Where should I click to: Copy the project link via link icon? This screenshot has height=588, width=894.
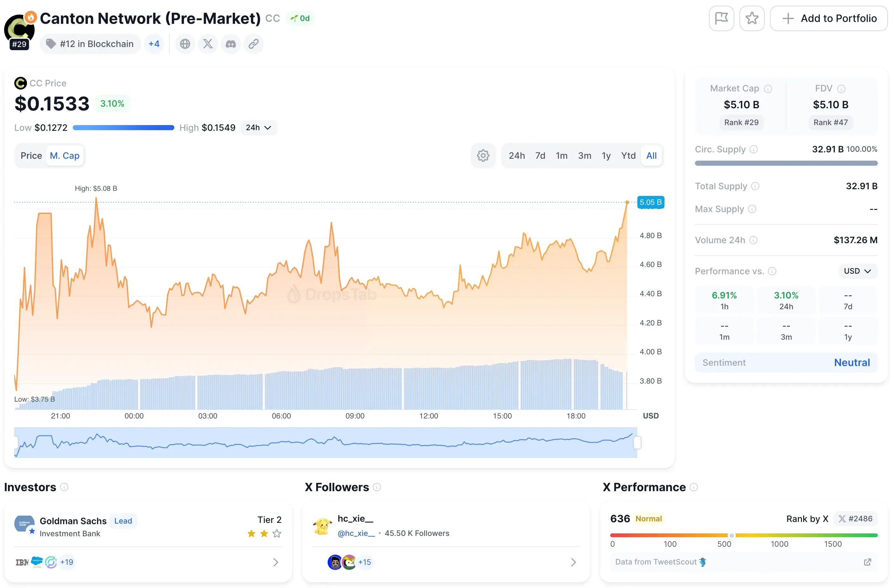254,43
